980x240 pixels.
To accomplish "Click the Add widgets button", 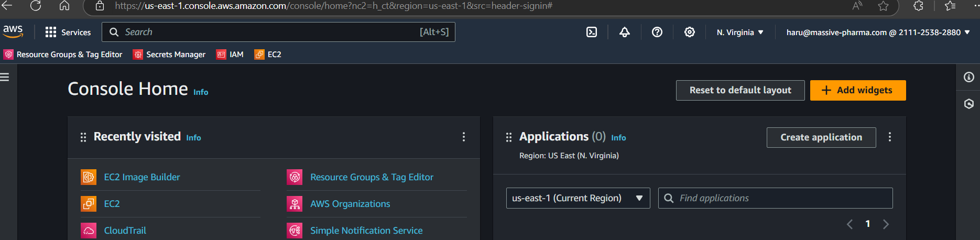I will (857, 90).
